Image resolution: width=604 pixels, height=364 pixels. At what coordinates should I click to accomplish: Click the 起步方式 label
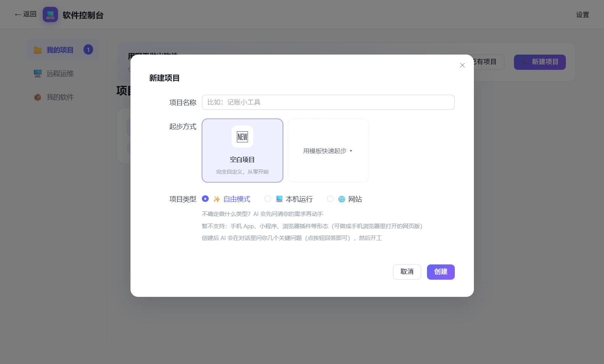click(183, 127)
